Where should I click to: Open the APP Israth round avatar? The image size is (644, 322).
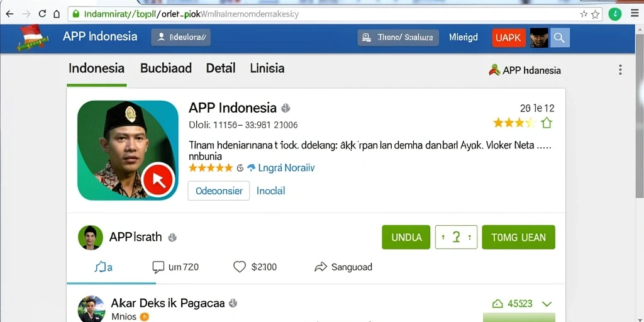coord(91,237)
